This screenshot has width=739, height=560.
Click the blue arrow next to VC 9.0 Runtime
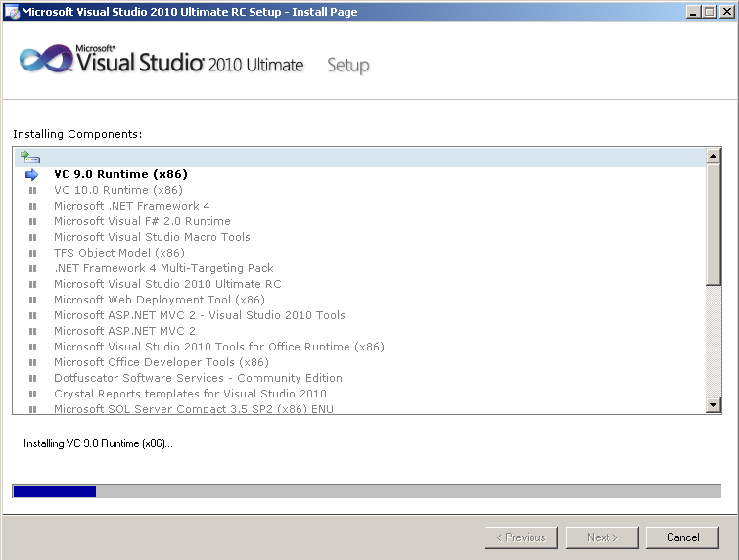coord(31,175)
